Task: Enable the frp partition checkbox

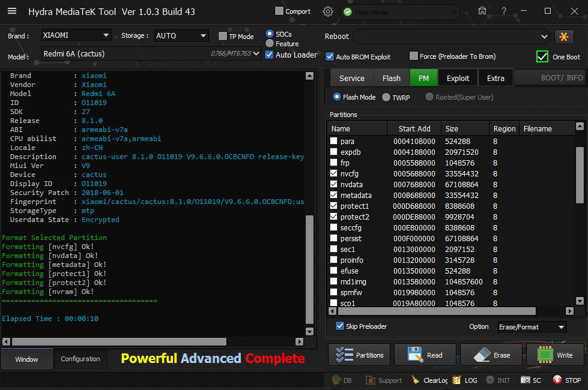Action: [x=334, y=163]
